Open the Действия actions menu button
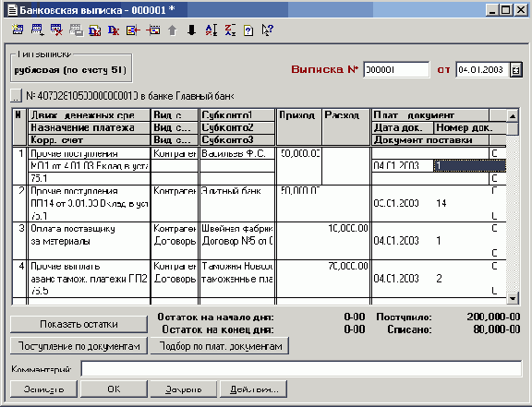The height and width of the screenshot is (407, 532). point(253,389)
